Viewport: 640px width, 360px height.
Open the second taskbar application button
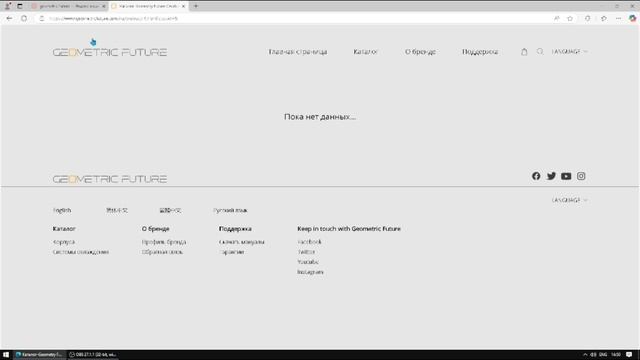pos(93,354)
